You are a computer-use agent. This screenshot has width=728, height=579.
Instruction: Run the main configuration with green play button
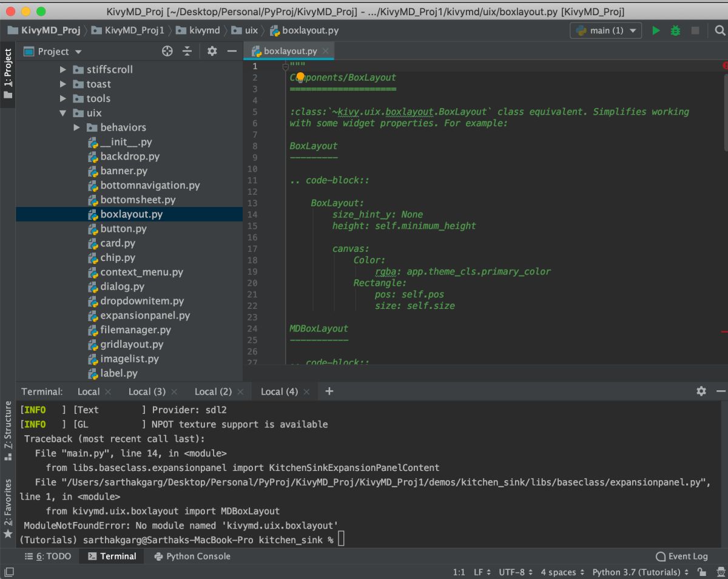(656, 30)
